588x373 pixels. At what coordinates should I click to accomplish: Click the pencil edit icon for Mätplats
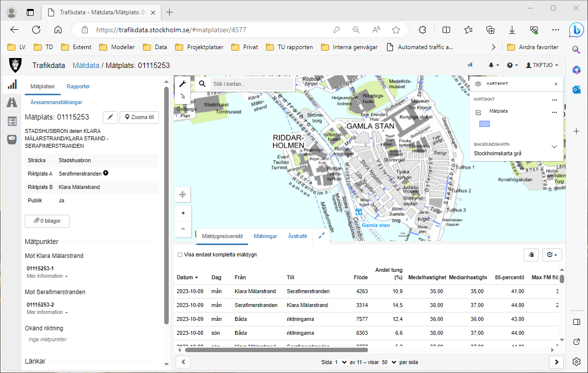tap(110, 118)
